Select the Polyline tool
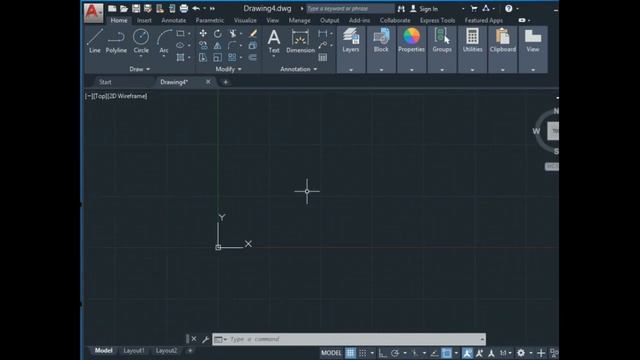640x360 pixels. [x=116, y=41]
